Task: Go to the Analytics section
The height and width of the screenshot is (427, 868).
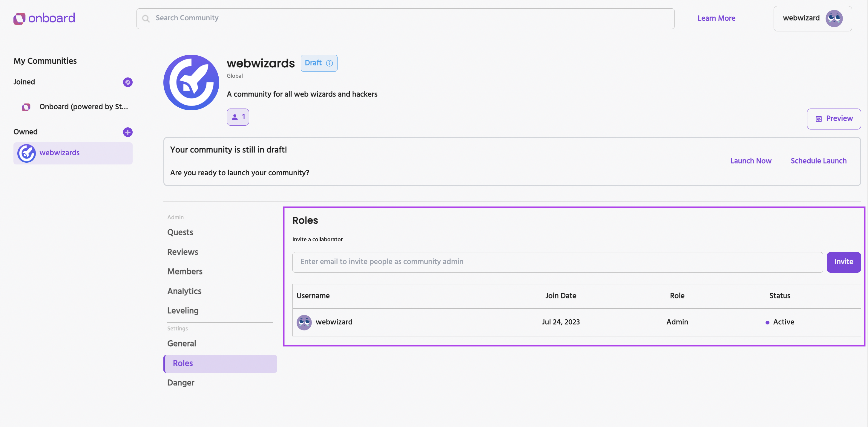Action: [x=184, y=291]
